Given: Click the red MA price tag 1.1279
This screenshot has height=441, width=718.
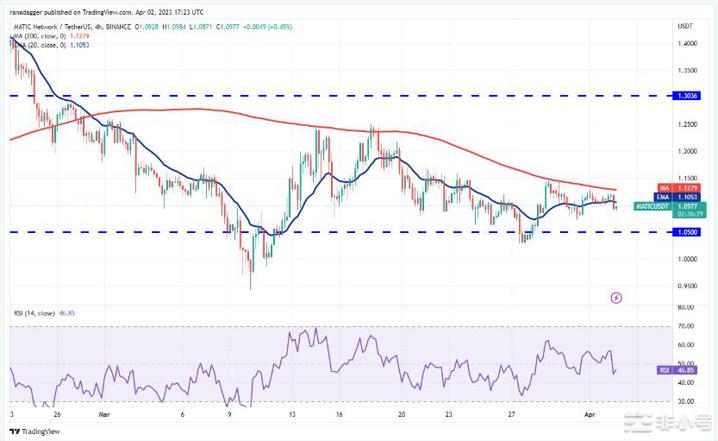Looking at the screenshot, I should point(687,190).
